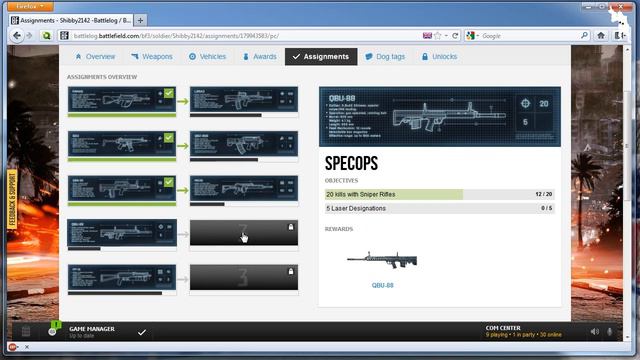Open the Unlocks tab

(x=439, y=57)
